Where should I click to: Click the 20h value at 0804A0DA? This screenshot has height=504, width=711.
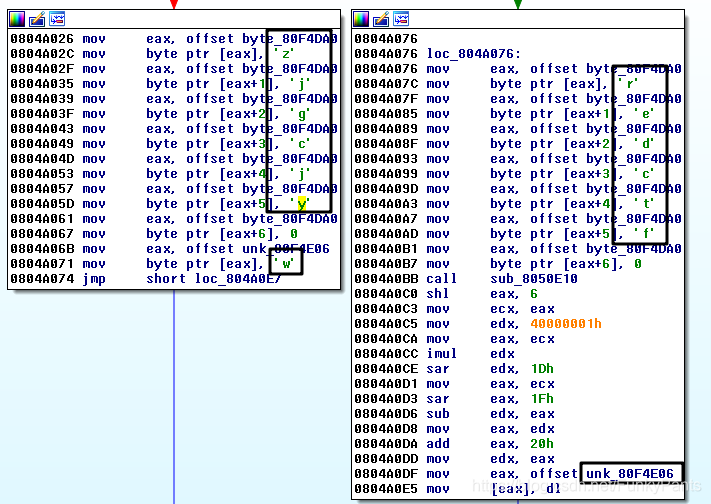click(542, 443)
